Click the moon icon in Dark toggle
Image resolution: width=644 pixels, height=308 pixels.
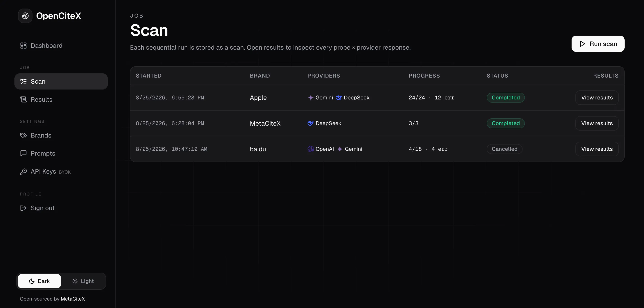click(x=32, y=281)
